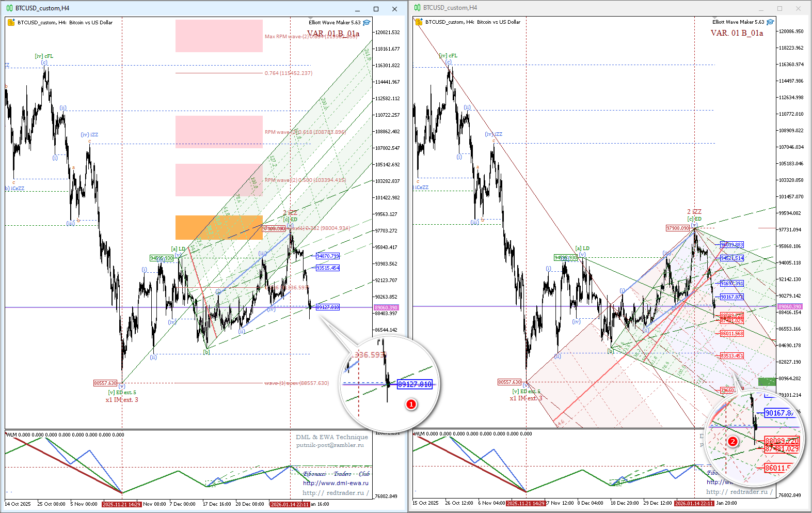Minimize the left BTCUSD chart window
This screenshot has height=513, width=812.
(358, 9)
